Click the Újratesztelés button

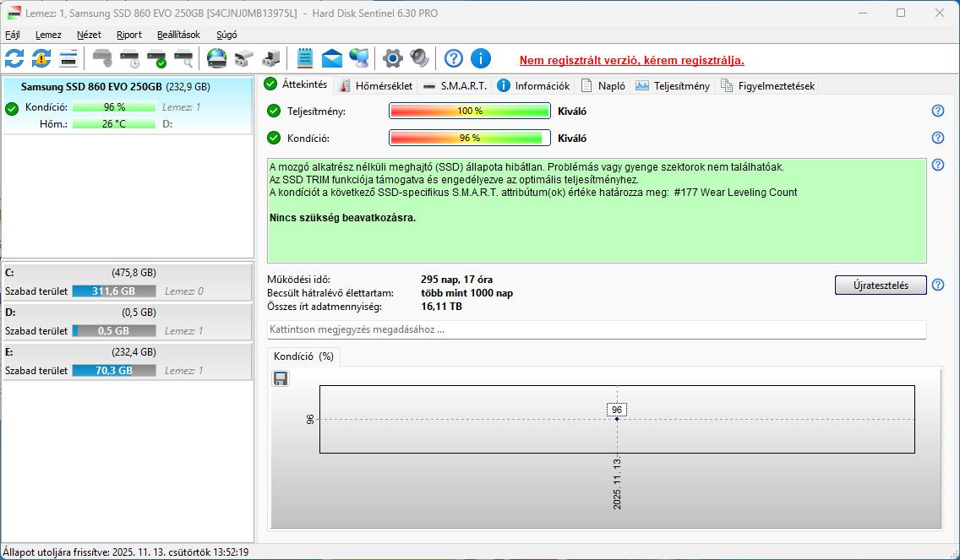pos(881,285)
